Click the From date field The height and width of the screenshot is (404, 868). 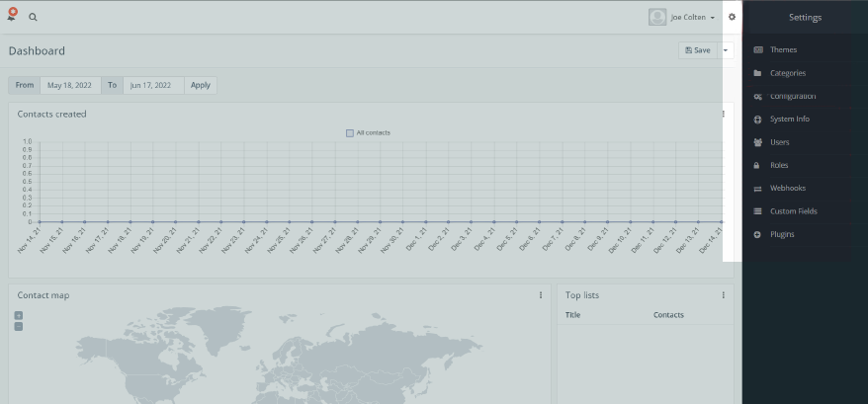[70, 85]
